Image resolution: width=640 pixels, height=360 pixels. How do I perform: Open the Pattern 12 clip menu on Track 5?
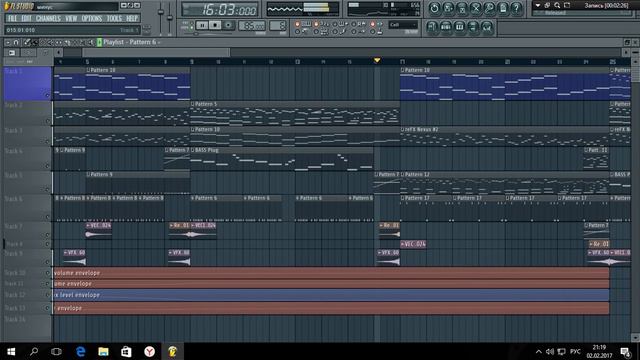coord(402,174)
